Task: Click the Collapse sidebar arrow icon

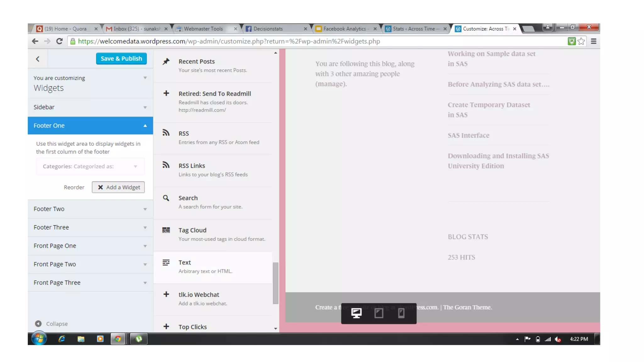Action: tap(38, 324)
